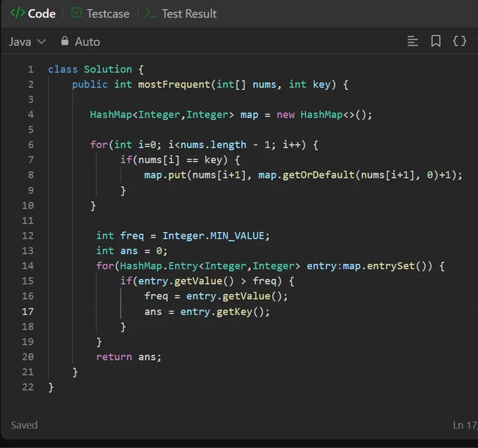Click the curly braces icon
The height and width of the screenshot is (448, 478).
pyautogui.click(x=460, y=41)
